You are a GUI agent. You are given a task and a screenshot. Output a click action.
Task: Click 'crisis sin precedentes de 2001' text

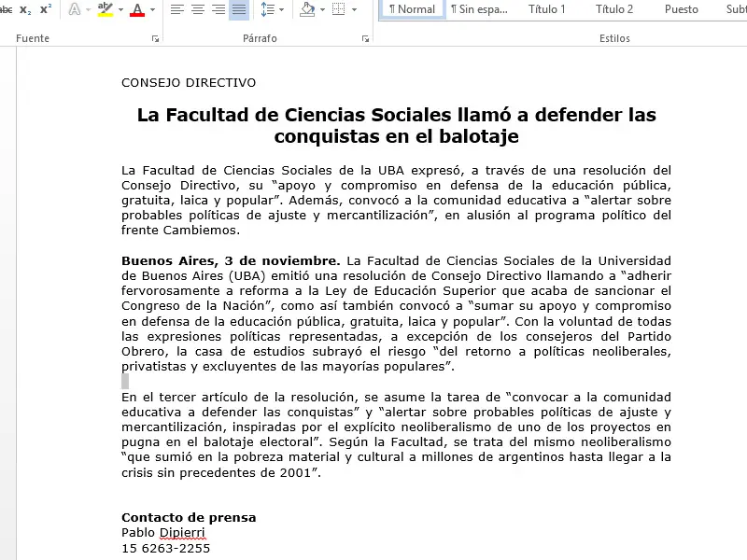click(217, 473)
